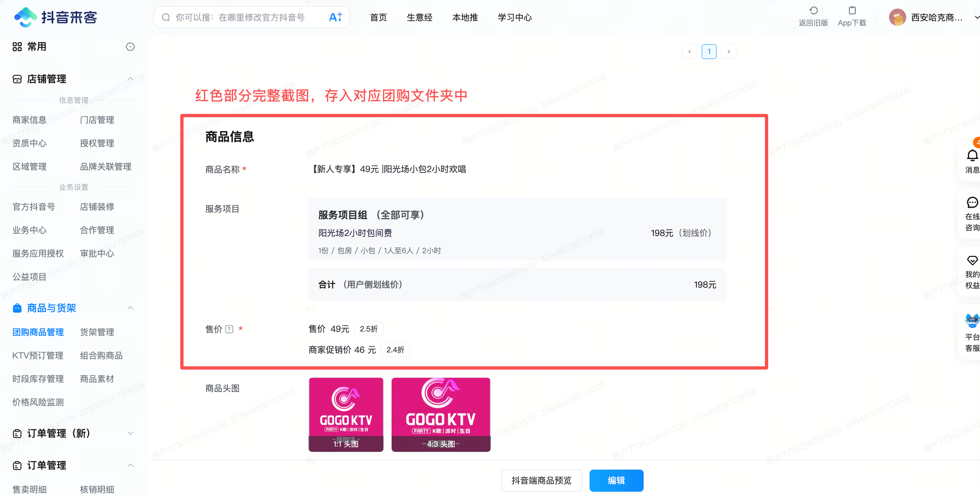Click the 编辑 button

tap(616, 480)
